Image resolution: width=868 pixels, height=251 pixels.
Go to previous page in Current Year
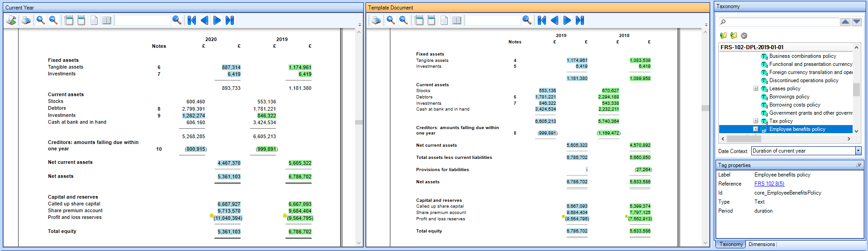point(204,20)
